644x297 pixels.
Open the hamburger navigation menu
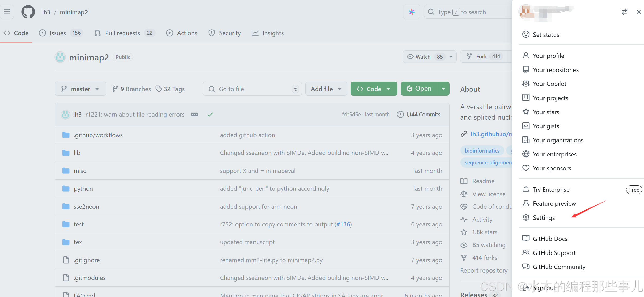(x=7, y=12)
